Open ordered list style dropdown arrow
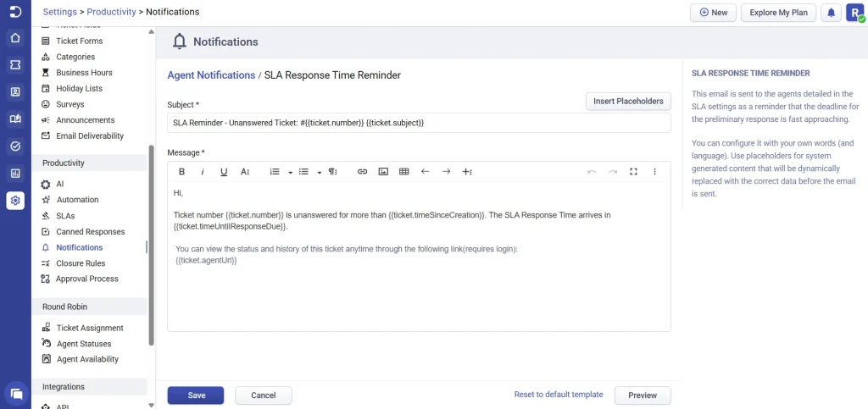The image size is (868, 409). (290, 173)
